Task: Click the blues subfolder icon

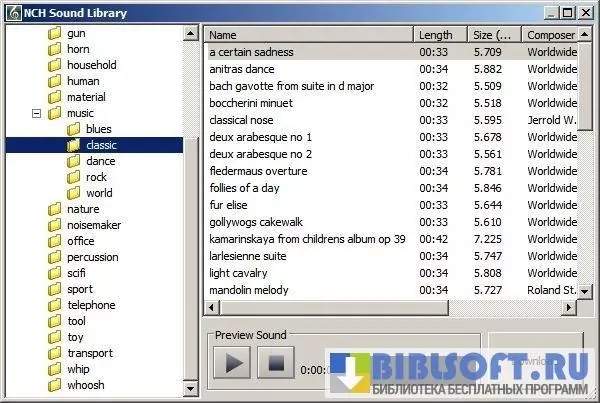Action: point(74,129)
